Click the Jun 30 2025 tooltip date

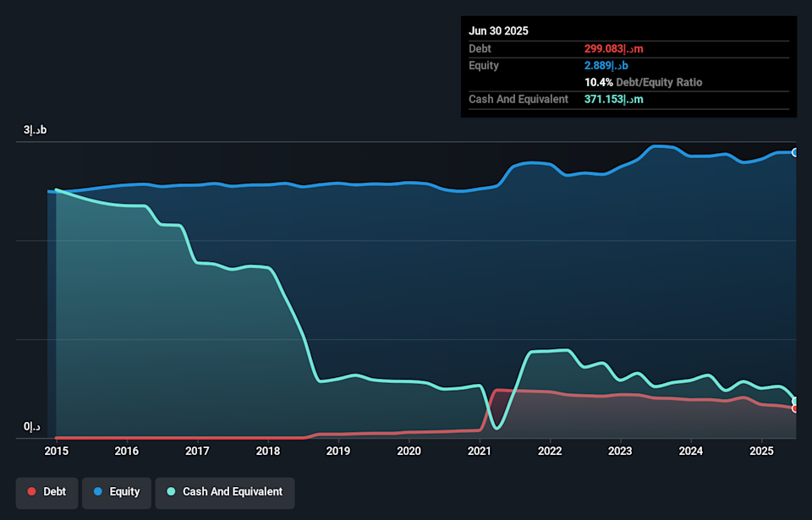pos(498,30)
